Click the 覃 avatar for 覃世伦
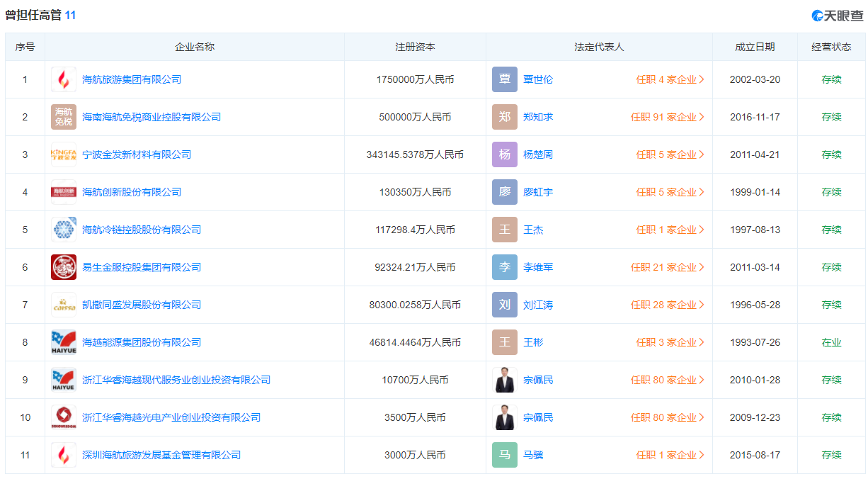Screen dimensions: 868x479 [x=505, y=79]
